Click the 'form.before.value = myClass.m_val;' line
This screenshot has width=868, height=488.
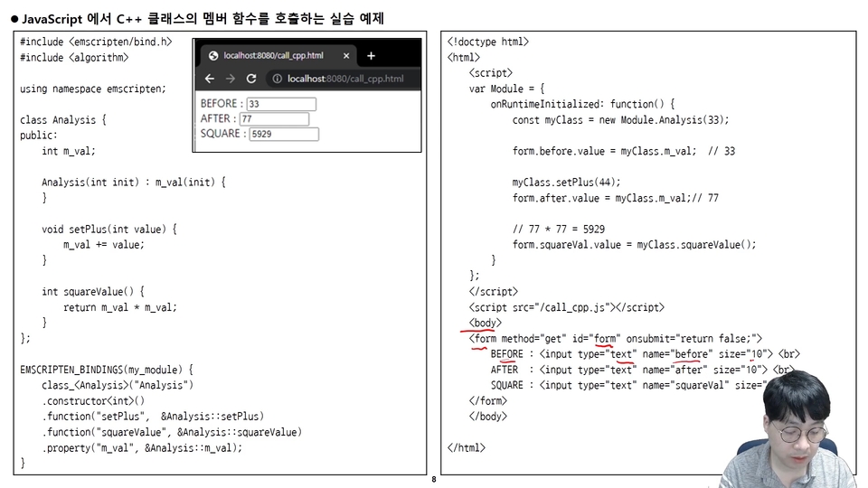[605, 151]
